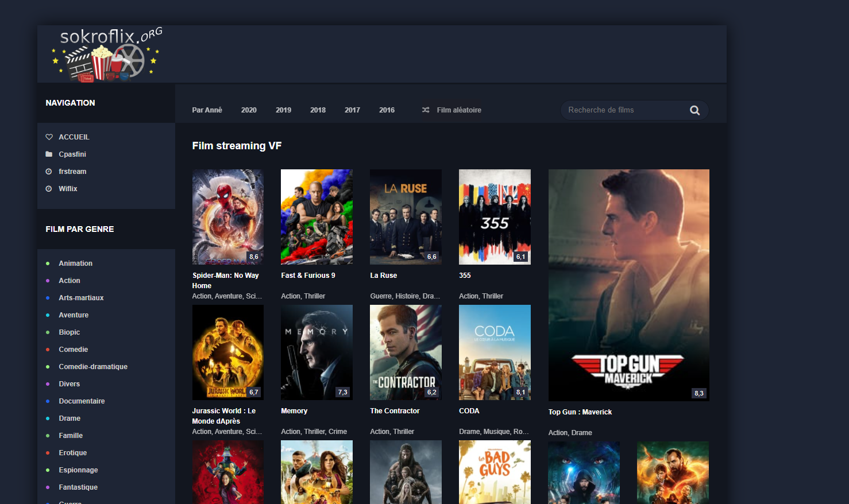The width and height of the screenshot is (849, 504).
Task: Filter films by year 2019
Action: (283, 110)
